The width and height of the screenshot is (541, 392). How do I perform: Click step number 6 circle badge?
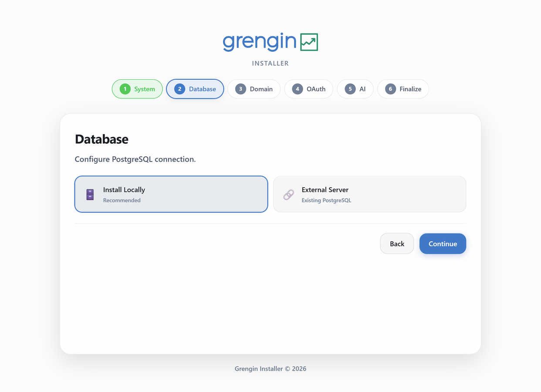point(390,89)
